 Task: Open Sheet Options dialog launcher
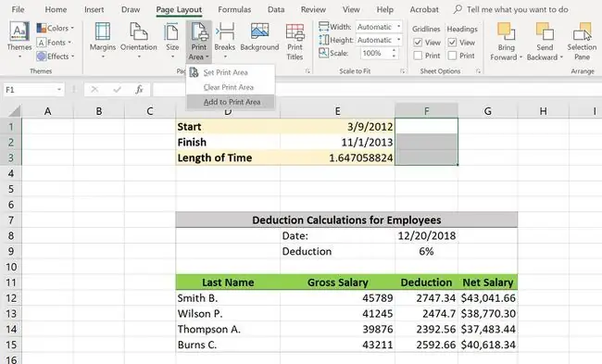478,71
